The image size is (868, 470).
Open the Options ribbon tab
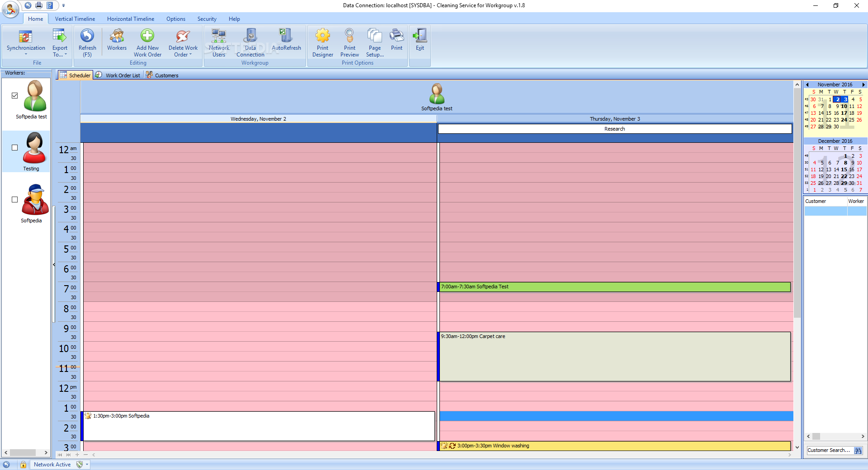pos(176,19)
